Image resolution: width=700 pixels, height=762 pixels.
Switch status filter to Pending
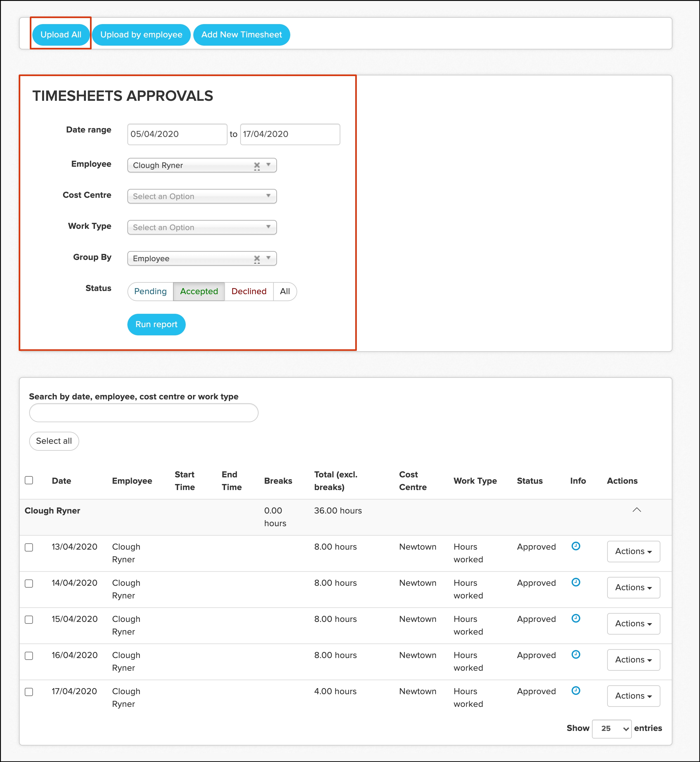(x=151, y=291)
